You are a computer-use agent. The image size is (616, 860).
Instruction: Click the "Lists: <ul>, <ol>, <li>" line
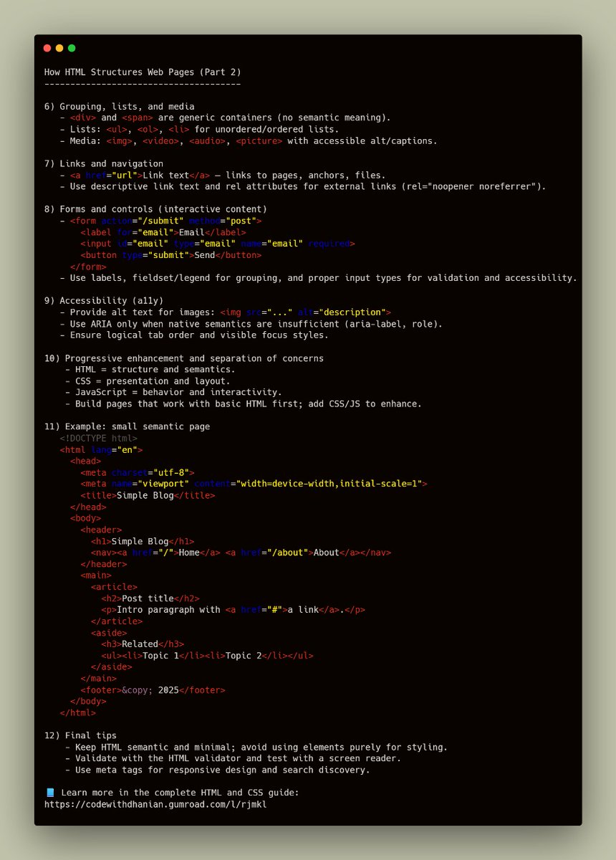(199, 129)
